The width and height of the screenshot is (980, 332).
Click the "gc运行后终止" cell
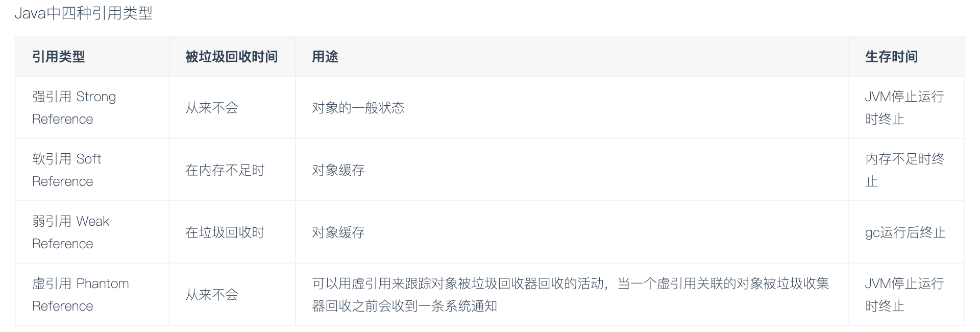pos(905,232)
